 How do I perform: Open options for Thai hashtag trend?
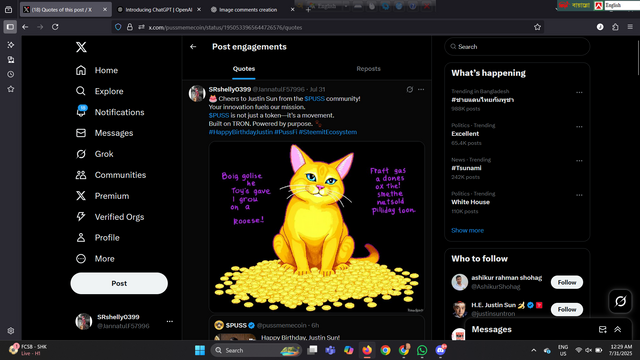(x=579, y=92)
